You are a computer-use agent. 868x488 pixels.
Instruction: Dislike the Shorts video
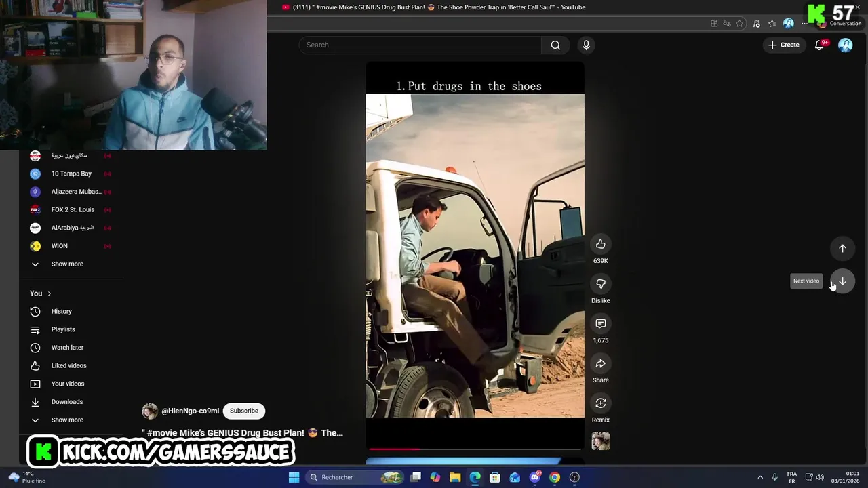[x=601, y=284]
